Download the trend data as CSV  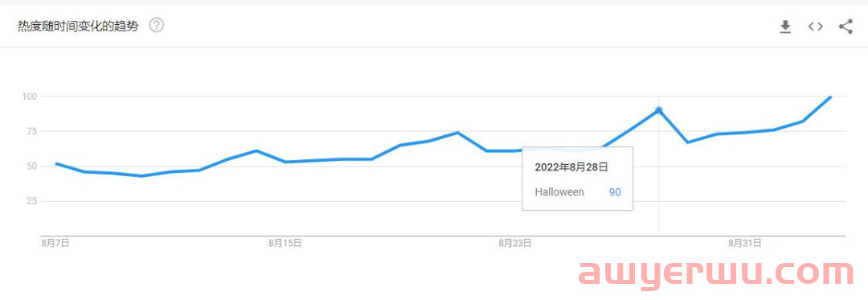[785, 27]
